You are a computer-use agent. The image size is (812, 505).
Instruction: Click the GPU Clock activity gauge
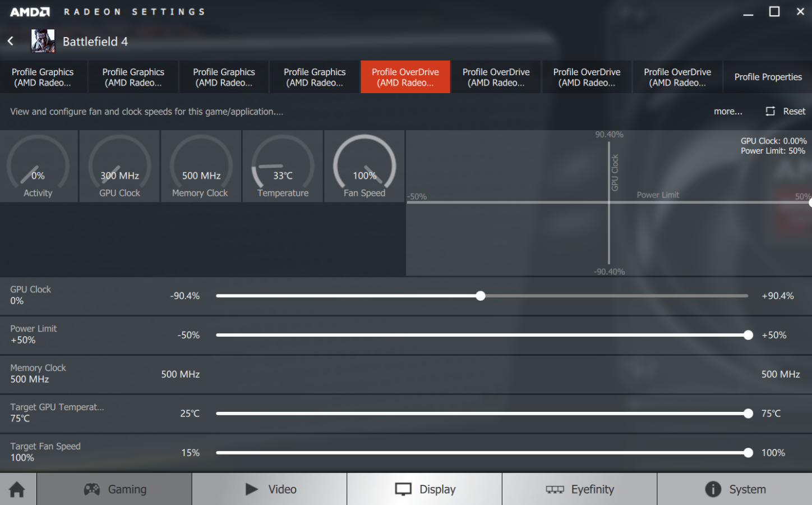coord(119,167)
